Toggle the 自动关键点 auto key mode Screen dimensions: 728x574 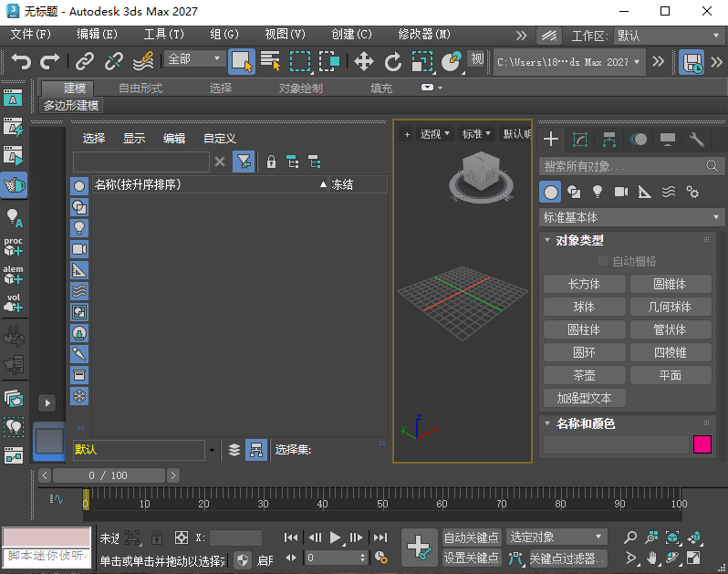click(472, 537)
